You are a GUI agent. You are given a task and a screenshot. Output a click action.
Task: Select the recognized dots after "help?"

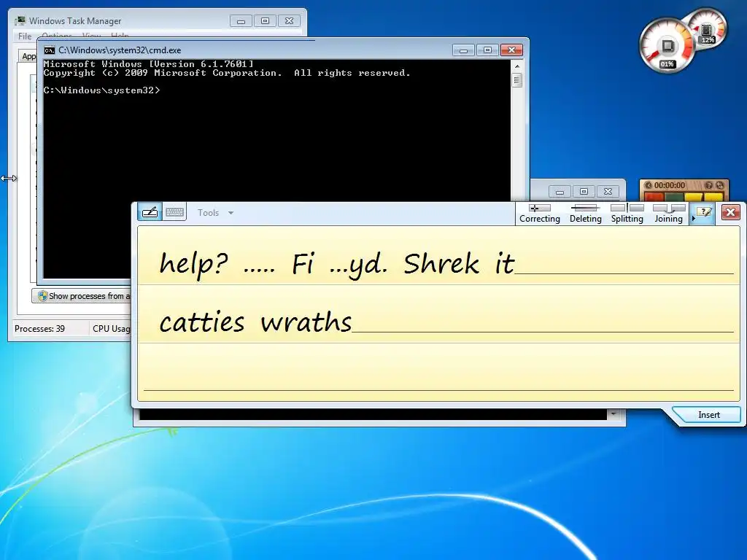pyautogui.click(x=259, y=271)
